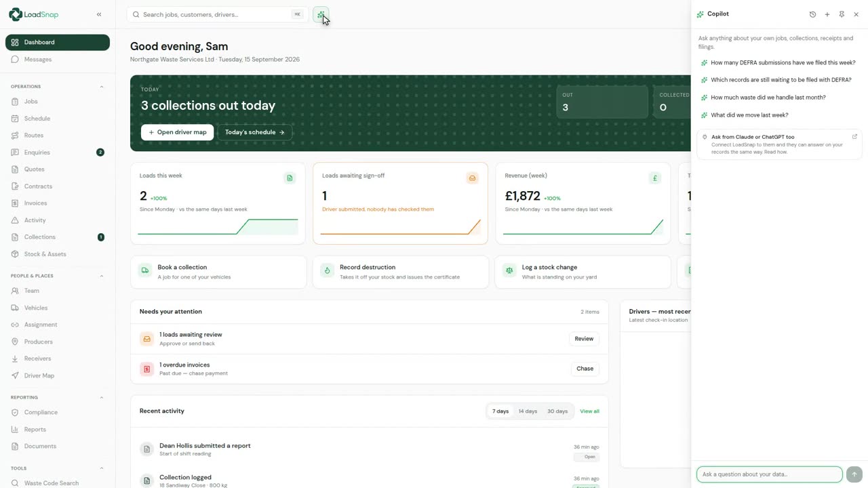The image size is (868, 488).
Task: View all recent activity
Action: click(x=589, y=411)
